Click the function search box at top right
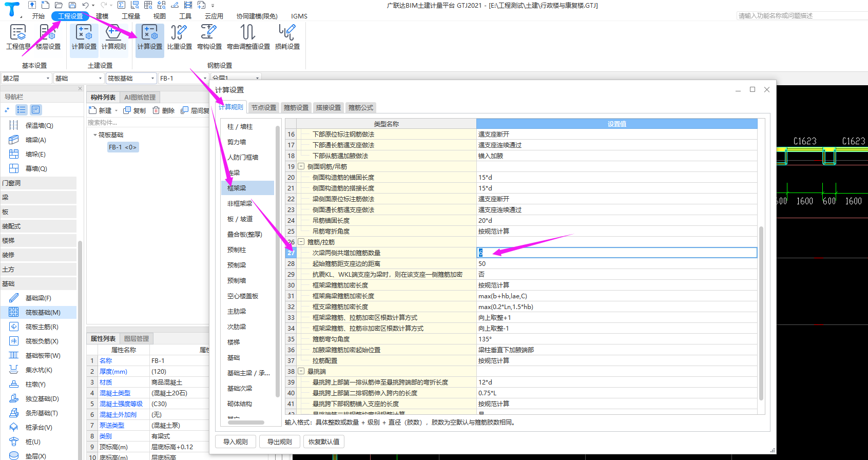The height and width of the screenshot is (460, 868). tap(802, 16)
